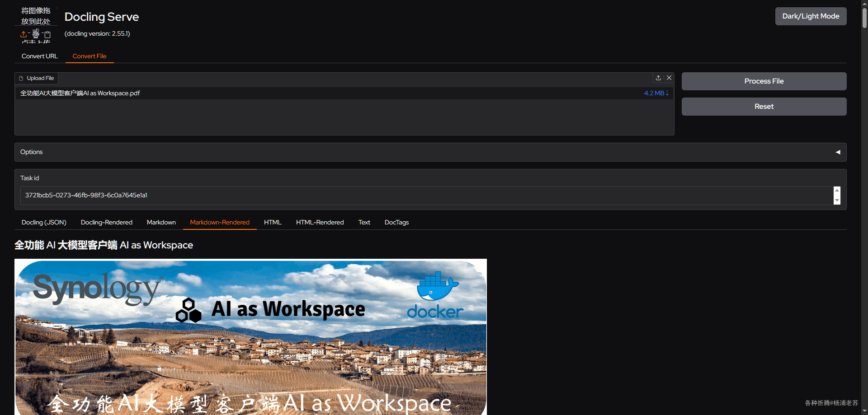Click the Process File button

tap(764, 81)
